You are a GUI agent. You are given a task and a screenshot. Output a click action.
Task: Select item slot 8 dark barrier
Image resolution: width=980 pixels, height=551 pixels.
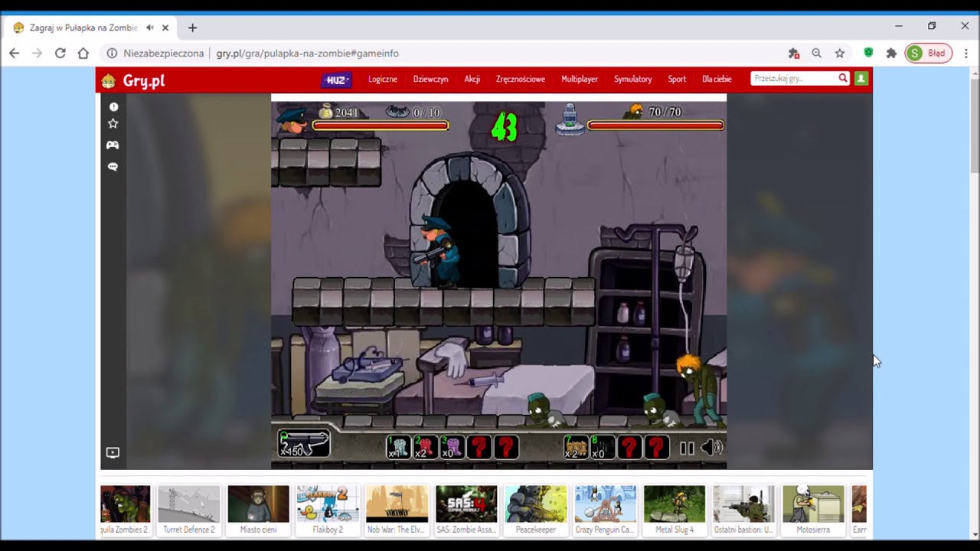603,447
